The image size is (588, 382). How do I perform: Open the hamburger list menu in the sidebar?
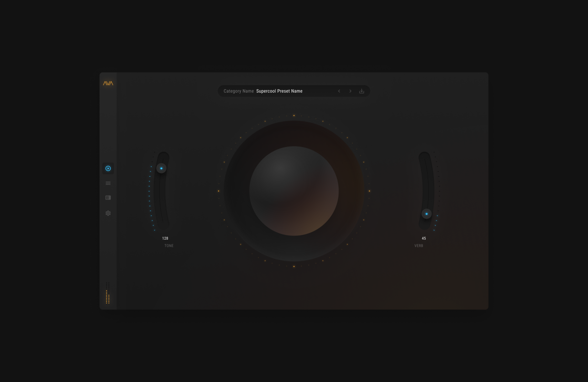click(108, 183)
